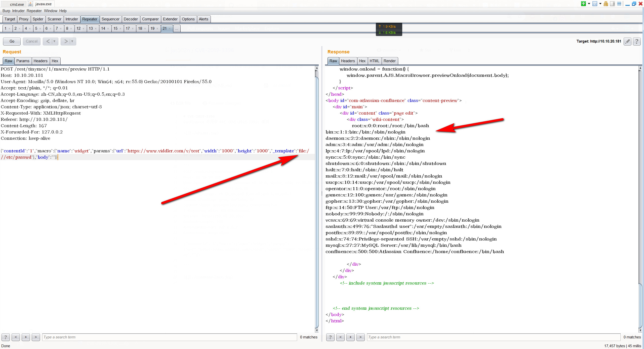Image resolution: width=644 pixels, height=349 pixels.
Task: Click the back history arrow button
Action: tap(48, 41)
